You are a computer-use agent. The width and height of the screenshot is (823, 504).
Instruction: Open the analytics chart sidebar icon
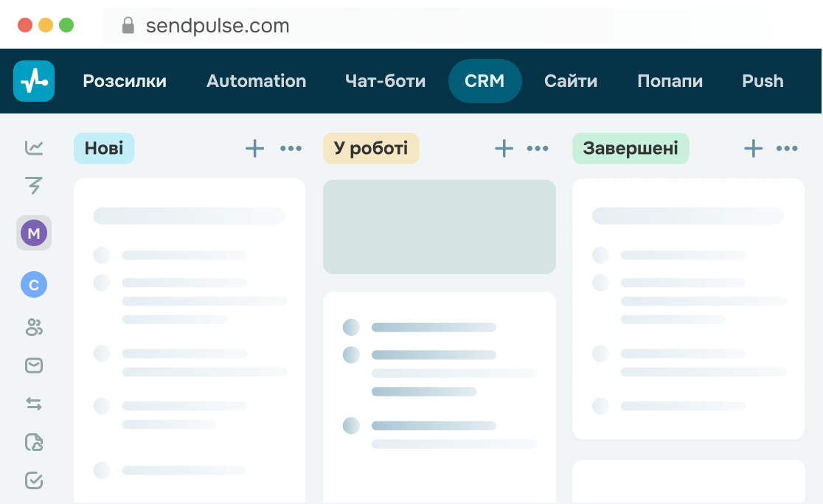[x=34, y=148]
